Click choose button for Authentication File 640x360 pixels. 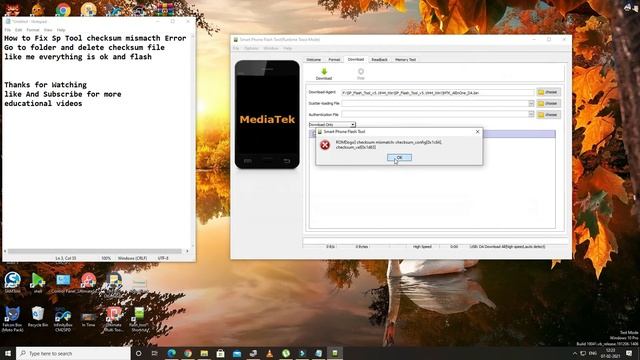tap(549, 115)
